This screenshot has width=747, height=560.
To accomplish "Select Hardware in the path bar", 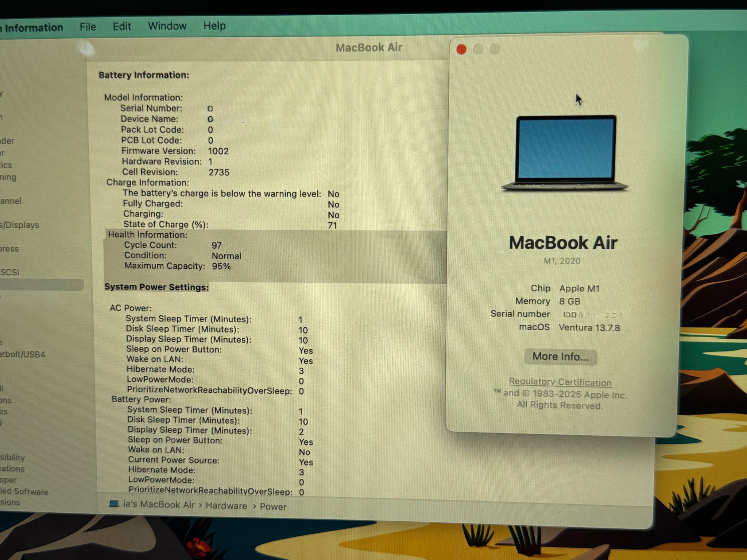I will [226, 505].
